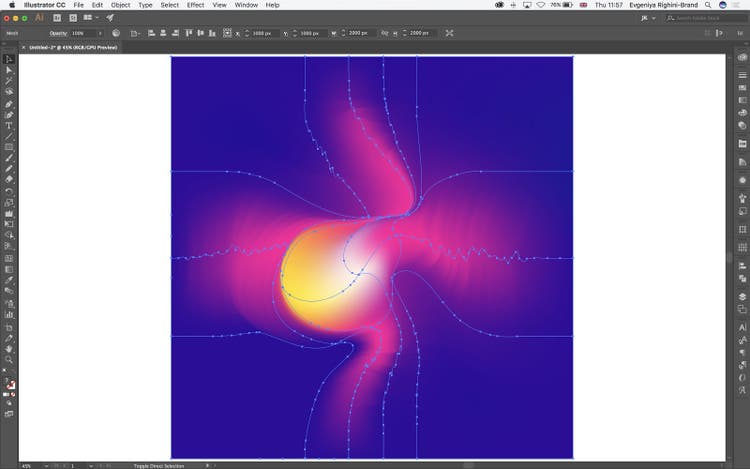The height and width of the screenshot is (469, 750).
Task: Select the Direct Selection tool
Action: click(9, 70)
